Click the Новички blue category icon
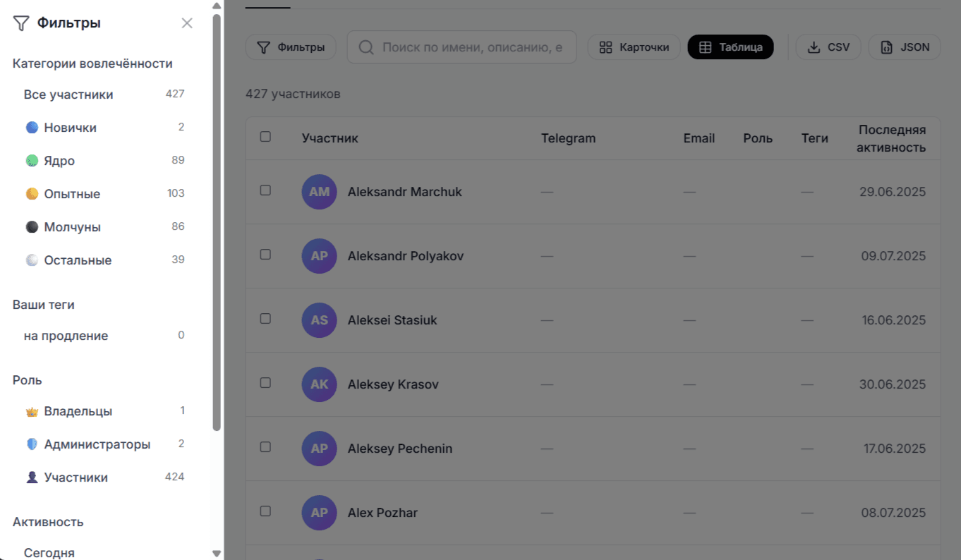 32,128
